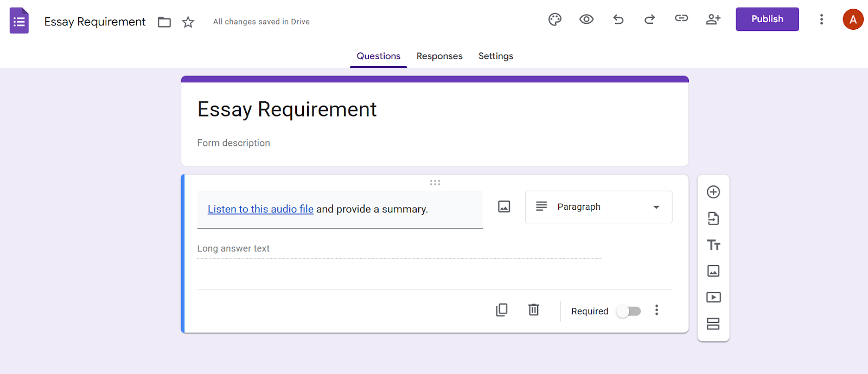Open the Settings tab
The width and height of the screenshot is (868, 374).
coord(496,56)
